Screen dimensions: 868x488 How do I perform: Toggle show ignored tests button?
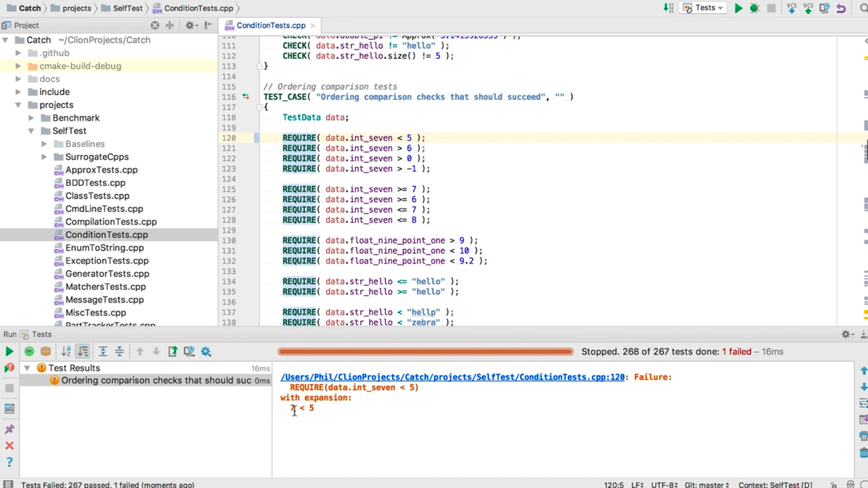46,352
